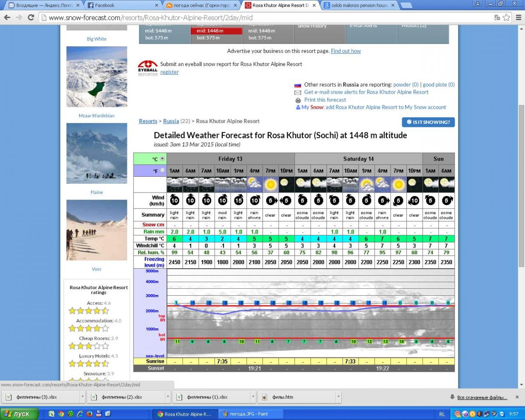Click the RL language indicator in taskbar

pos(441,414)
